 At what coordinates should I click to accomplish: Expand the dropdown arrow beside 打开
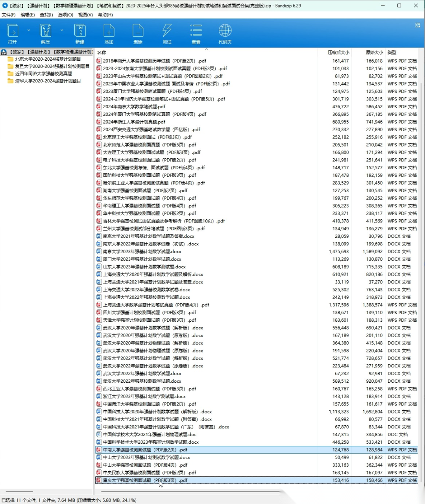[x=29, y=30]
